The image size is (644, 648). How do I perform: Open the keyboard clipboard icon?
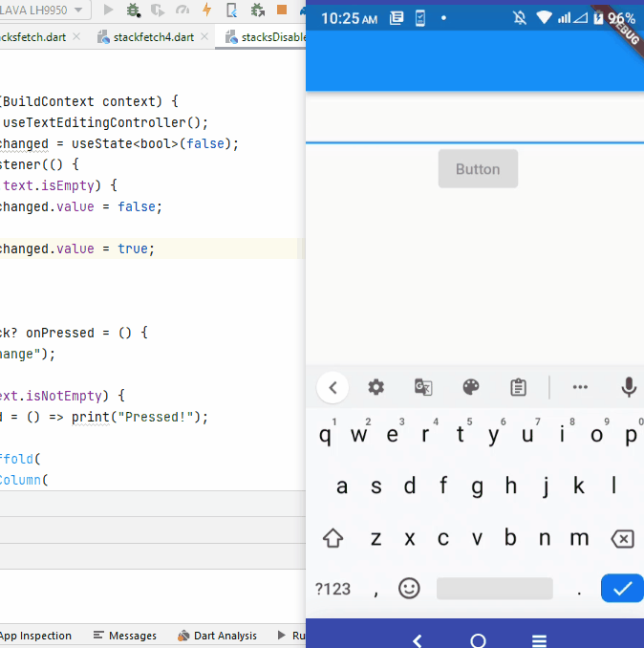tap(518, 387)
